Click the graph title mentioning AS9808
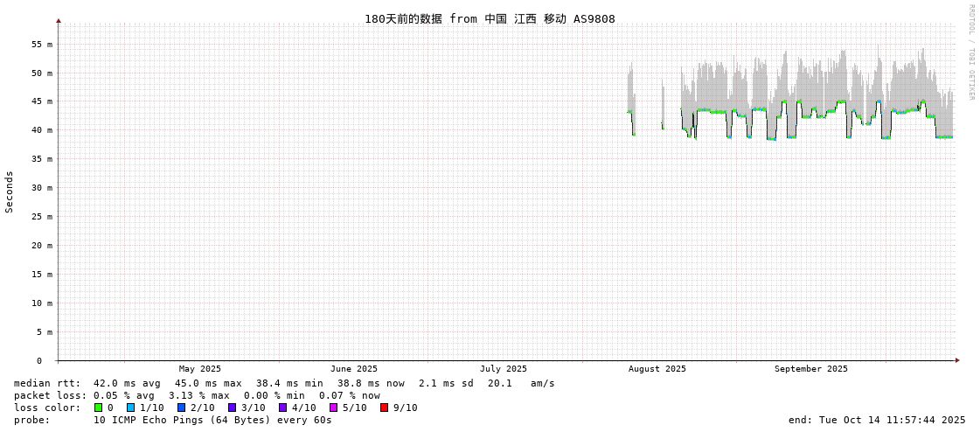980x432 pixels. (490, 19)
